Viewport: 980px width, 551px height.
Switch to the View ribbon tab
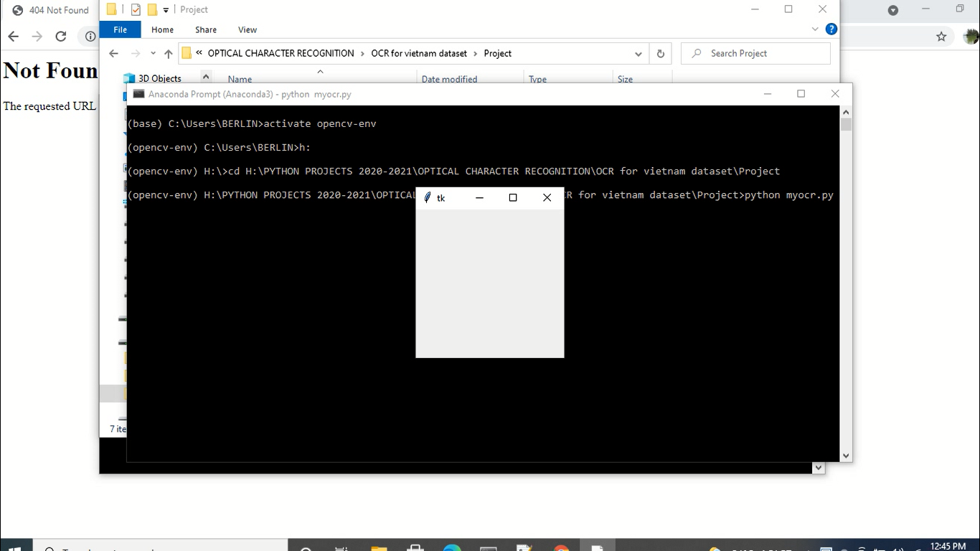coord(247,29)
